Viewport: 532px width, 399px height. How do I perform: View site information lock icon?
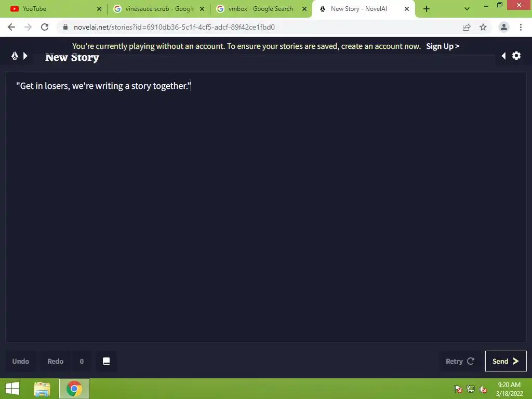coord(65,27)
